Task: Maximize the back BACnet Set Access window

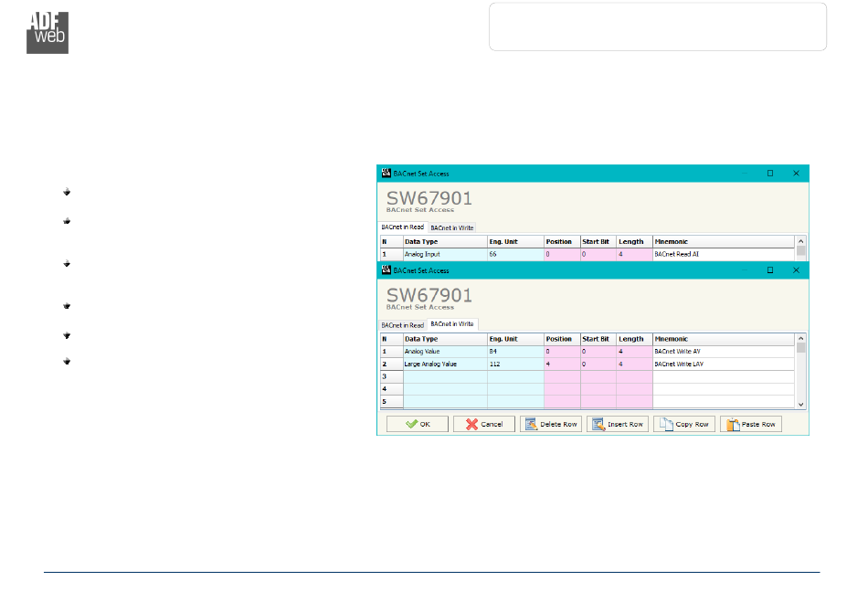Action: [770, 174]
